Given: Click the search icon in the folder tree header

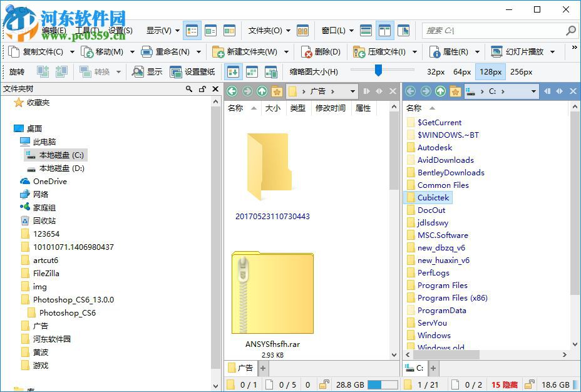Looking at the screenshot, I should point(189,90).
